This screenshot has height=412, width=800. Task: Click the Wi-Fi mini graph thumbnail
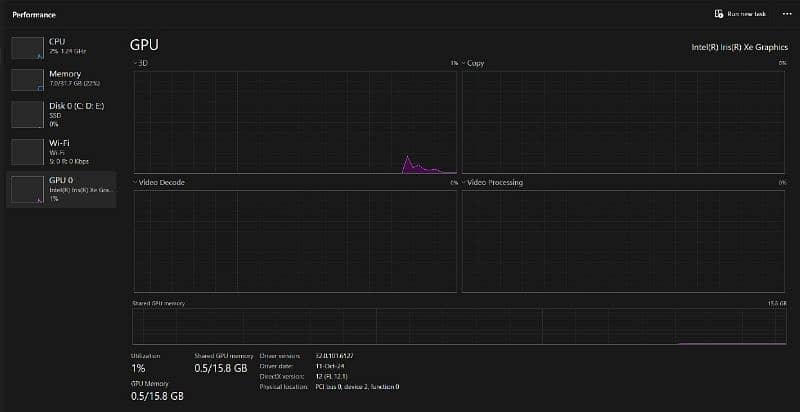(x=27, y=151)
